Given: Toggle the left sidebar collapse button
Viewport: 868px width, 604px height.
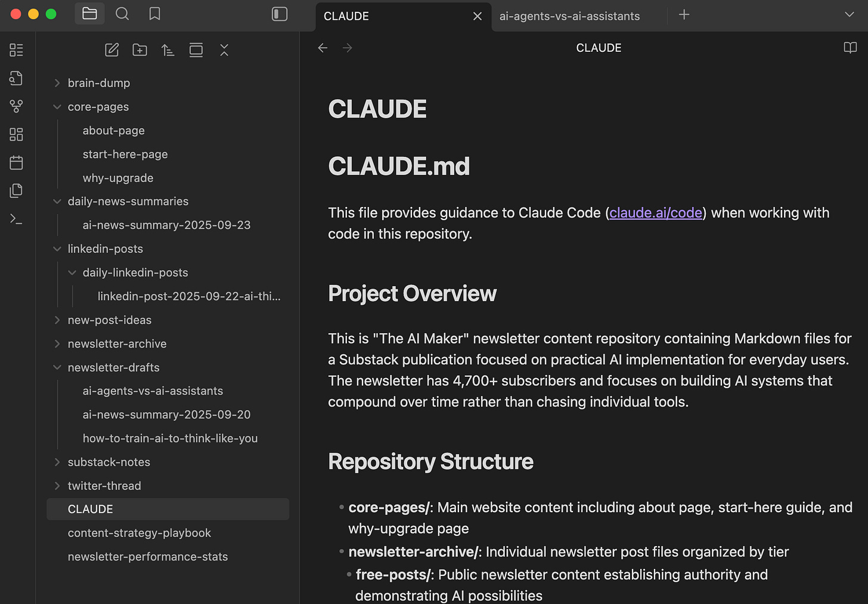Looking at the screenshot, I should click(x=279, y=13).
